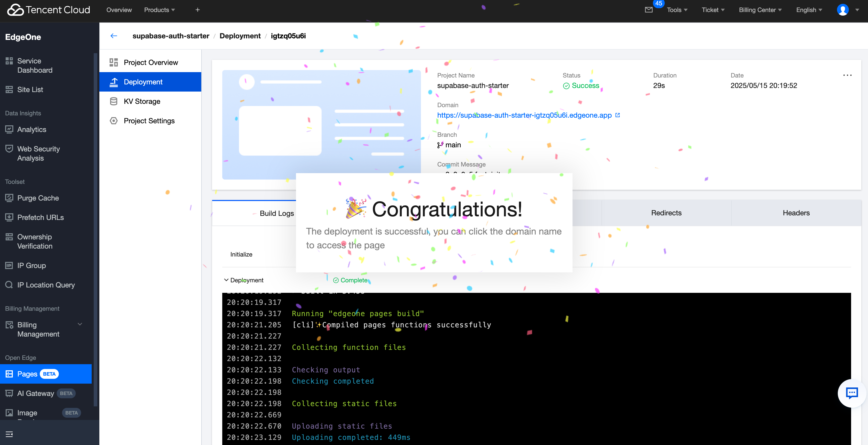Open the mail notifications icon
Image resolution: width=868 pixels, height=445 pixels.
[x=648, y=10]
